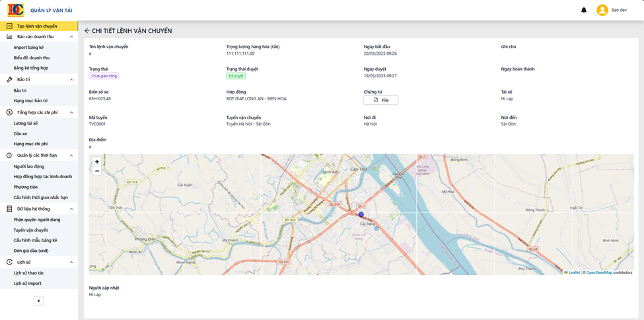Collapse the Quản lý các thời hạn chevron
The width and height of the screenshot is (644, 320).
pos(71,156)
